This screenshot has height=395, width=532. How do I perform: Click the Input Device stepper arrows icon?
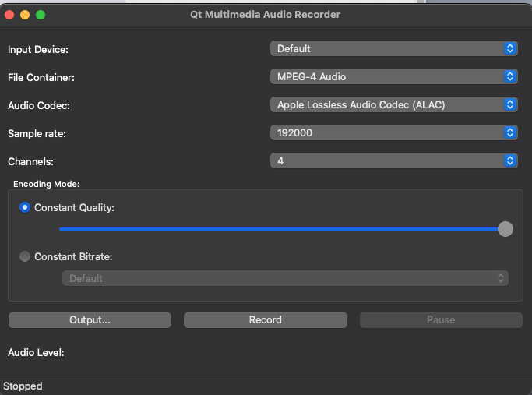pos(510,48)
